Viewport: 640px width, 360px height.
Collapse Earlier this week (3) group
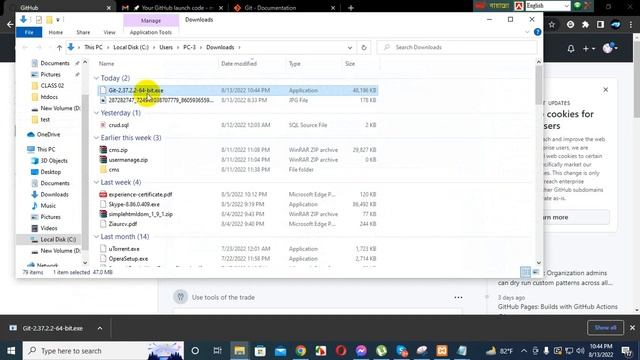pyautogui.click(x=96, y=138)
